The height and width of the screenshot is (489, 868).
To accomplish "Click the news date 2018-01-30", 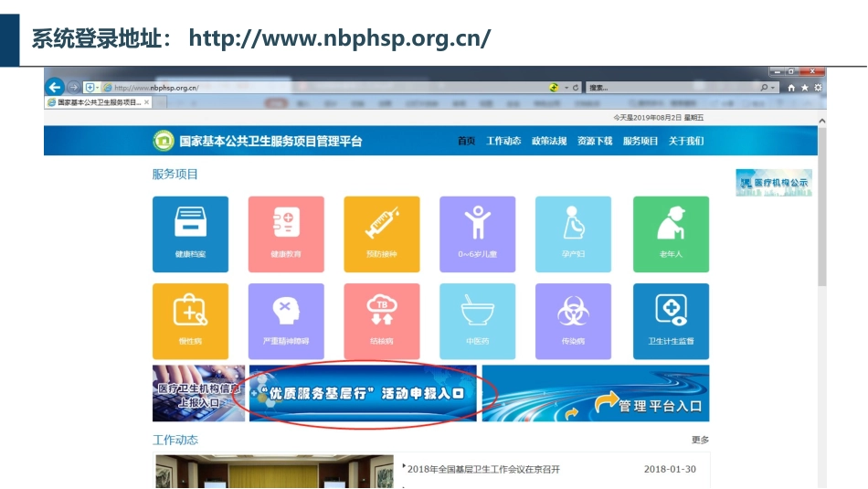I will tap(670, 469).
